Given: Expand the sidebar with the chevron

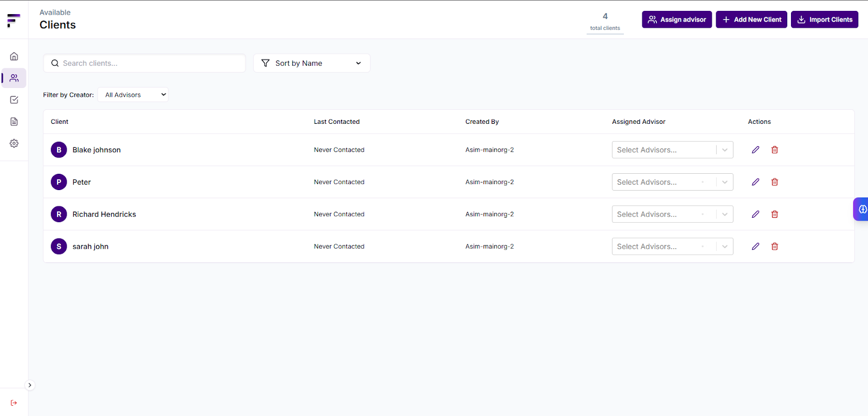Looking at the screenshot, I should tap(30, 385).
